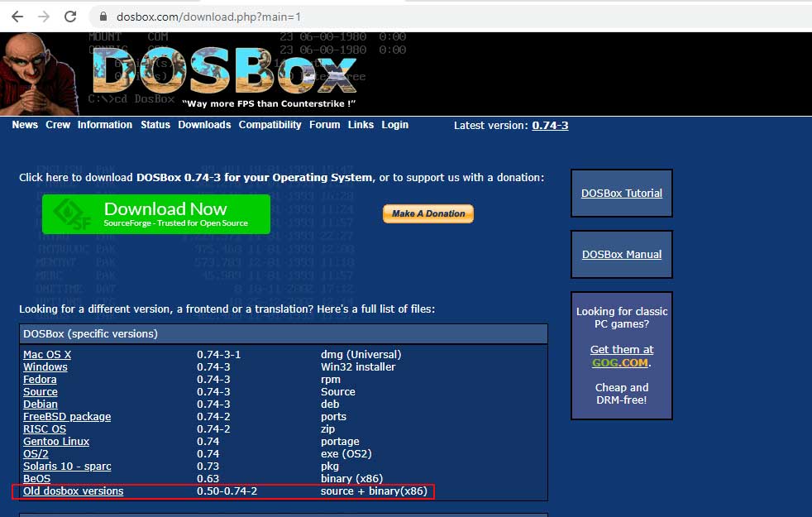Screen dimensions: 812x517
Task: Click the Windows download link
Action: click(x=45, y=366)
